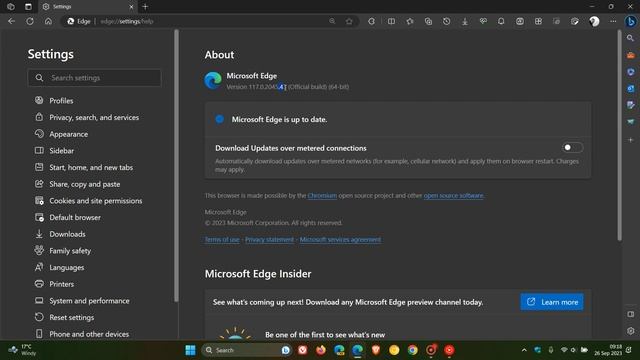Open Firefox from the taskbar

(x=321, y=350)
